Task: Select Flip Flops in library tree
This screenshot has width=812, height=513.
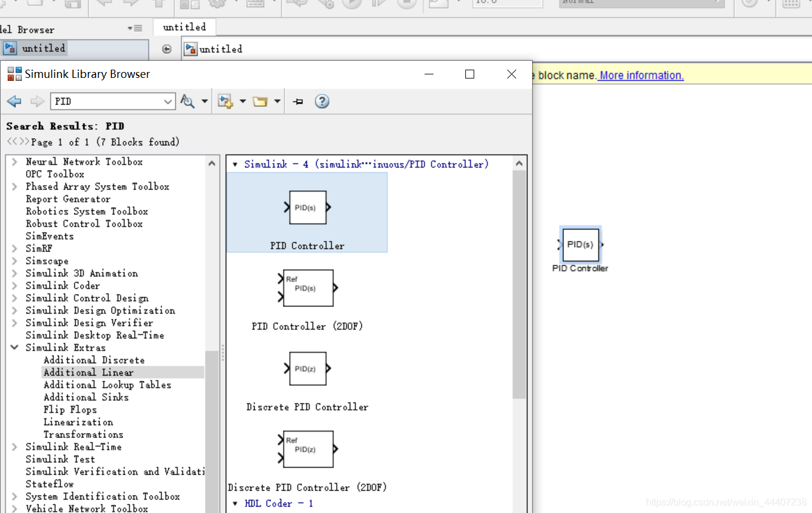Action: coord(70,410)
